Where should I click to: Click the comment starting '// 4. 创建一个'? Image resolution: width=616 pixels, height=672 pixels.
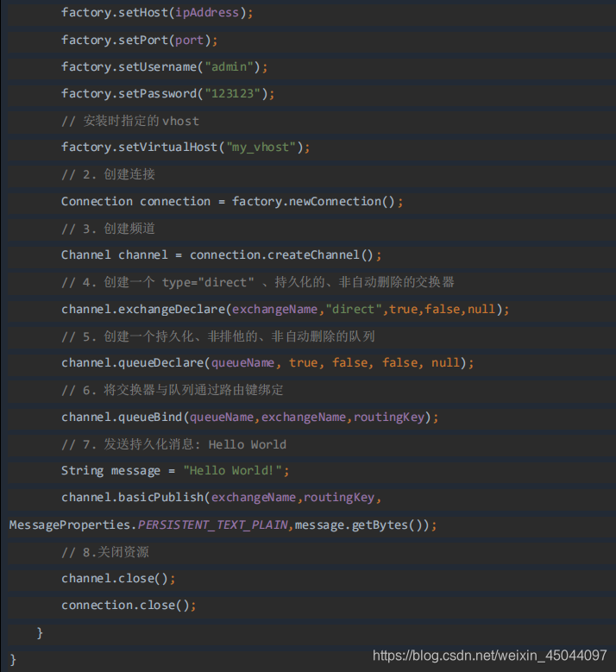pos(258,282)
